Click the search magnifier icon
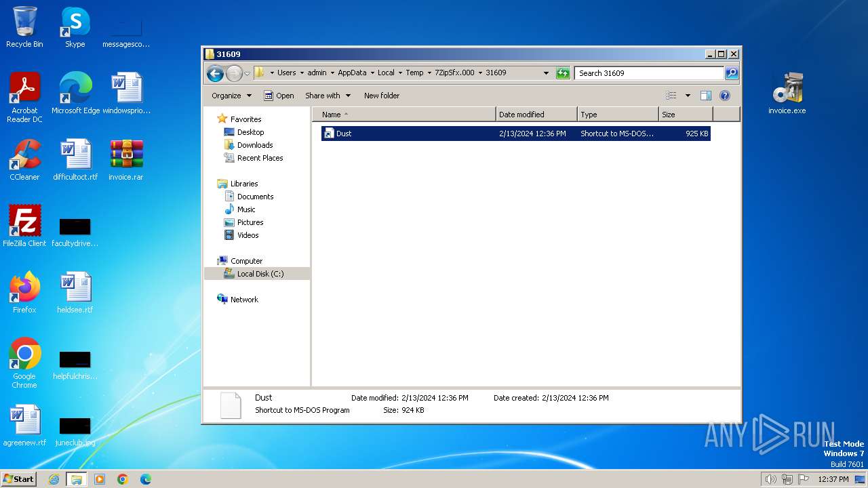 [732, 73]
